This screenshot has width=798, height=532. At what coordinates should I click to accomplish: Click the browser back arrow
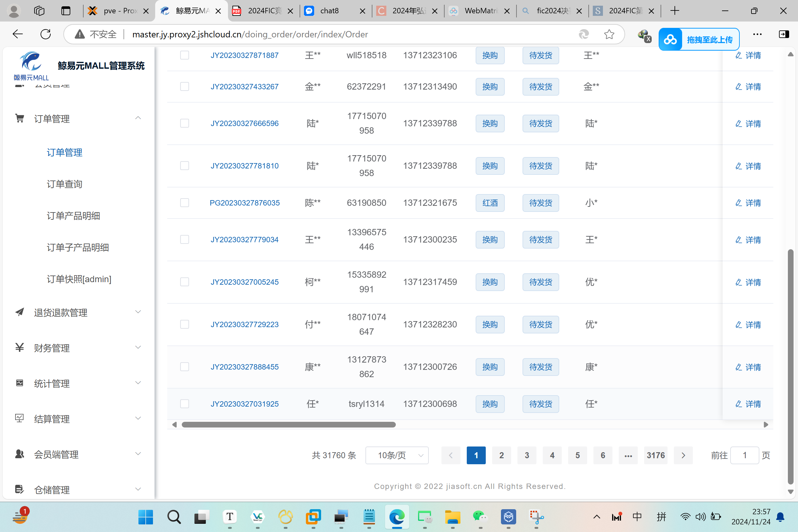(x=18, y=34)
